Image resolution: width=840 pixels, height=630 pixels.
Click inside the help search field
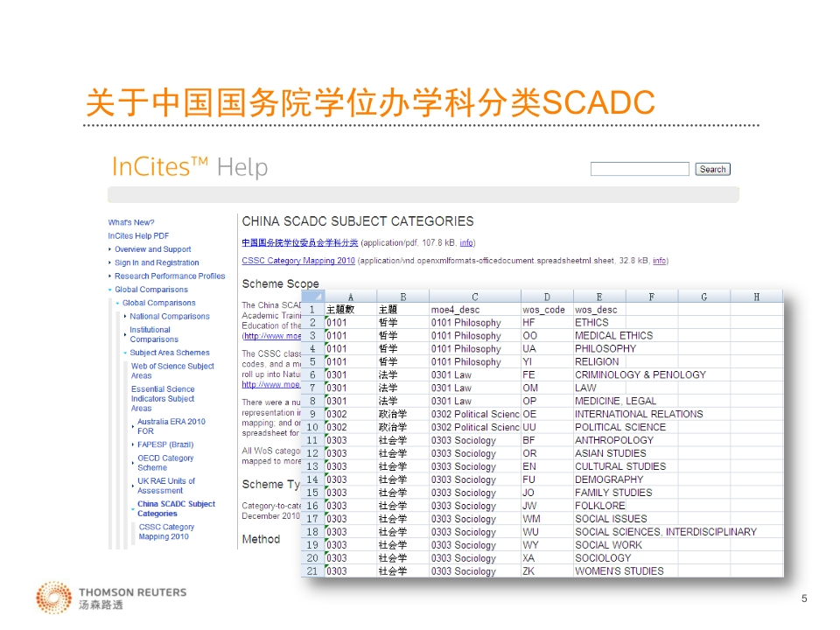640,169
